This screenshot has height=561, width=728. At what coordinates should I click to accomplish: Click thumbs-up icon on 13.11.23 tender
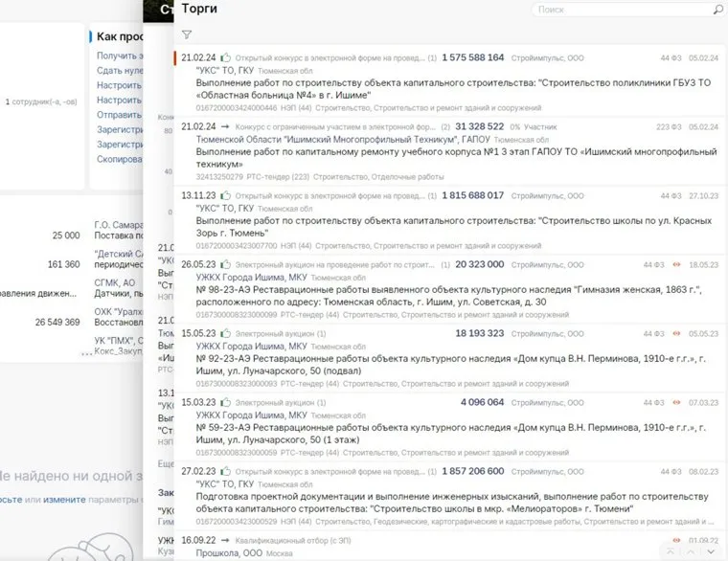[x=226, y=195]
